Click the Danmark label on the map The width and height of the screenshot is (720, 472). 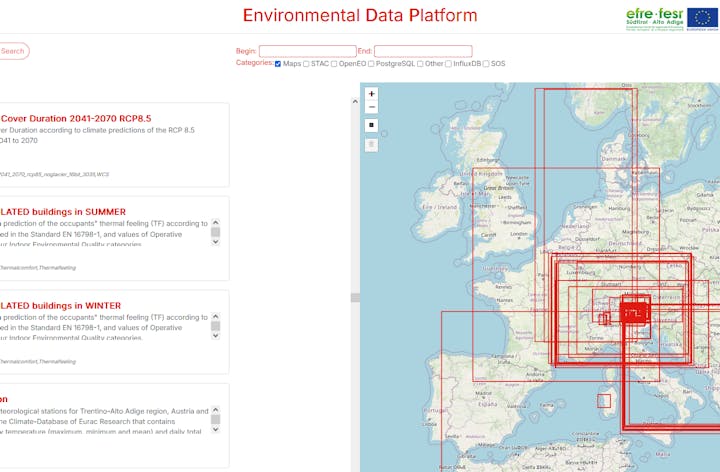point(614,159)
